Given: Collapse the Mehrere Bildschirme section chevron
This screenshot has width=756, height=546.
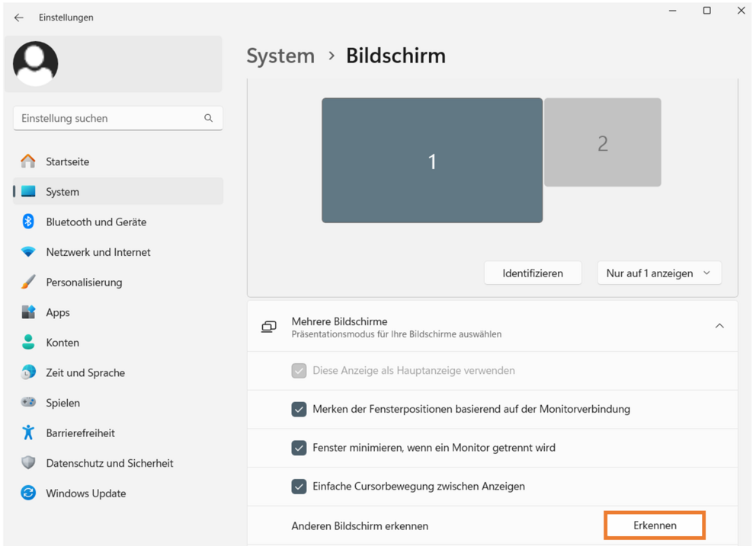Looking at the screenshot, I should click(719, 326).
